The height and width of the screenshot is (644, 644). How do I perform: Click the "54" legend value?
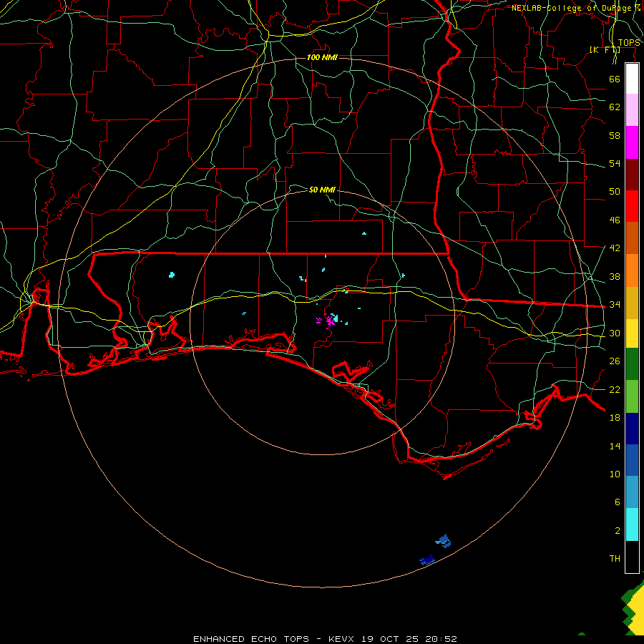pyautogui.click(x=615, y=163)
